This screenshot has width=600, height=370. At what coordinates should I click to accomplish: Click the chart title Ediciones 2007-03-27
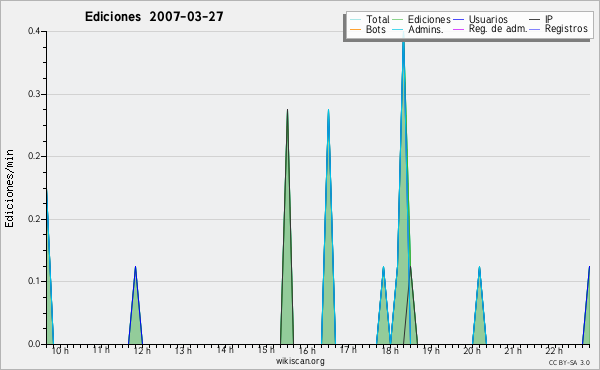coord(154,17)
